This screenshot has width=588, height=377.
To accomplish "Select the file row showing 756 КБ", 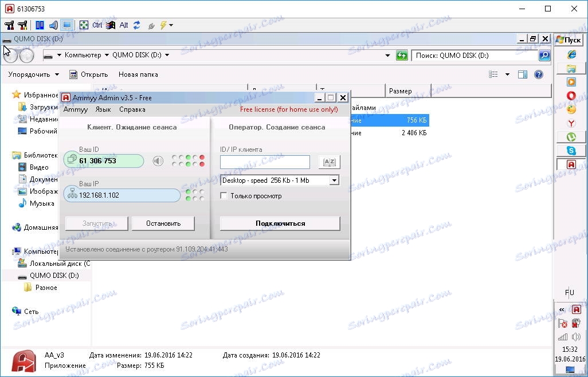I will (x=390, y=120).
